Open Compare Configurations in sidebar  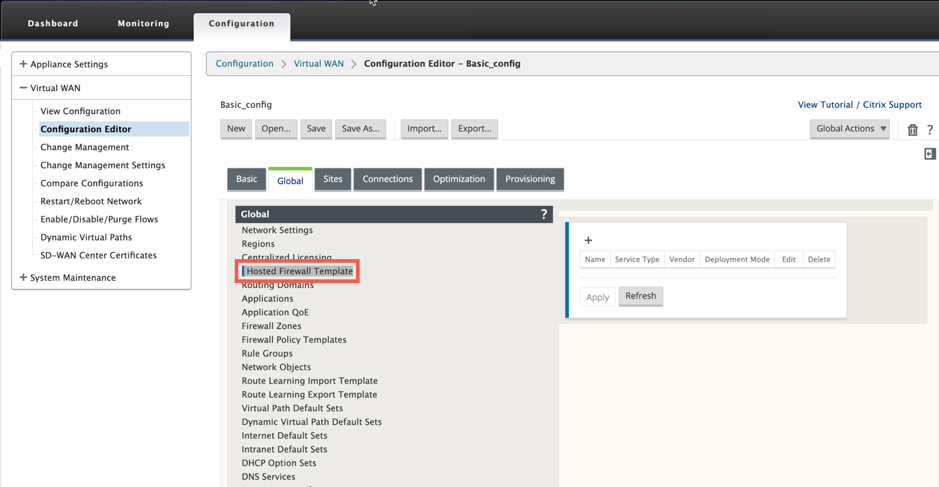(x=92, y=183)
